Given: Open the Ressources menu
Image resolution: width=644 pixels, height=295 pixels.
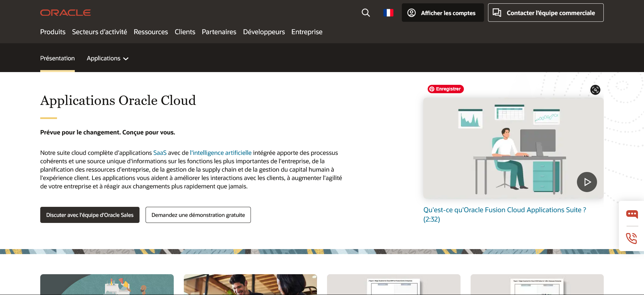Looking at the screenshot, I should [x=151, y=32].
